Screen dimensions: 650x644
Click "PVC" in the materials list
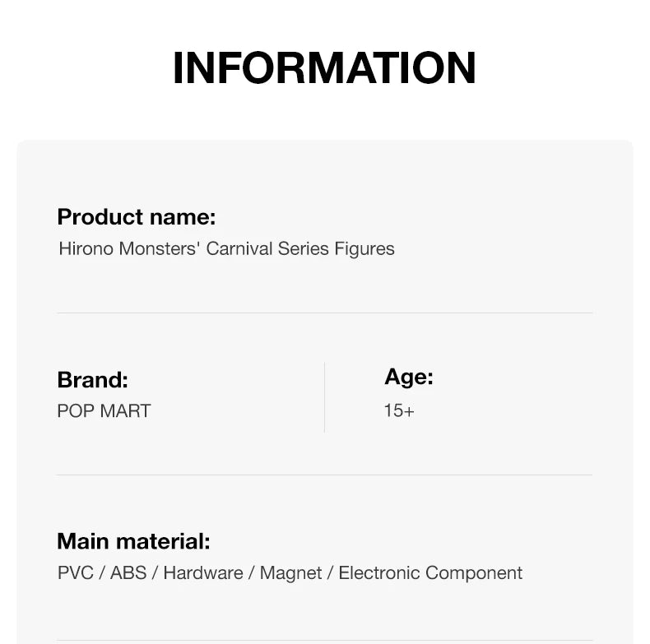[x=76, y=572]
